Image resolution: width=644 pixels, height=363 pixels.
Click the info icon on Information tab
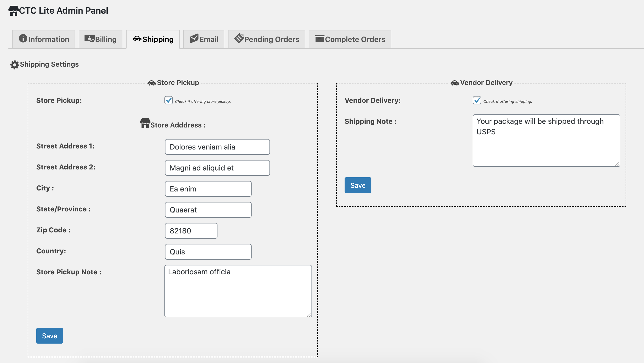click(23, 38)
